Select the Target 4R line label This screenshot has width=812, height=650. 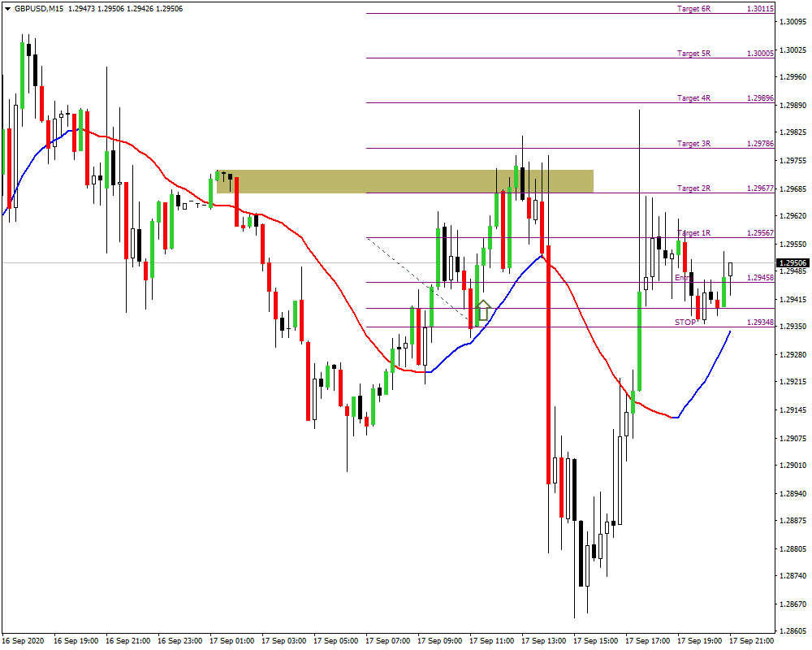click(x=694, y=98)
